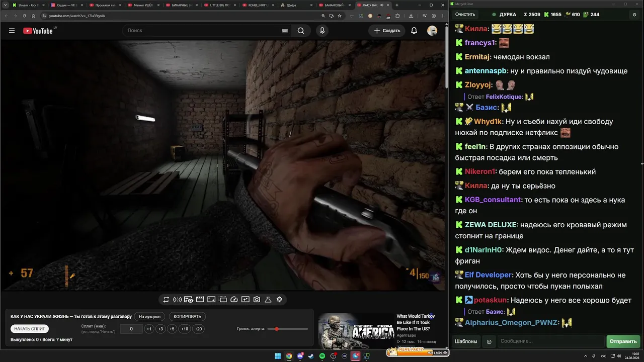Click the game video player area
Viewport: 644px width, 362px height.
click(223, 165)
